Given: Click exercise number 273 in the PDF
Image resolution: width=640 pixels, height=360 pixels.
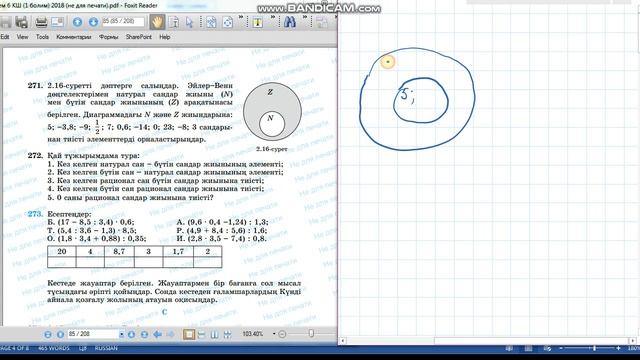Looking at the screenshot, I should pos(35,214).
